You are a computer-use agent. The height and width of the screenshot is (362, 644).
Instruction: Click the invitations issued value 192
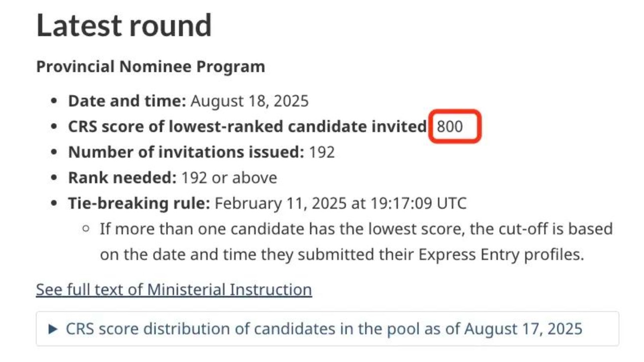click(322, 152)
